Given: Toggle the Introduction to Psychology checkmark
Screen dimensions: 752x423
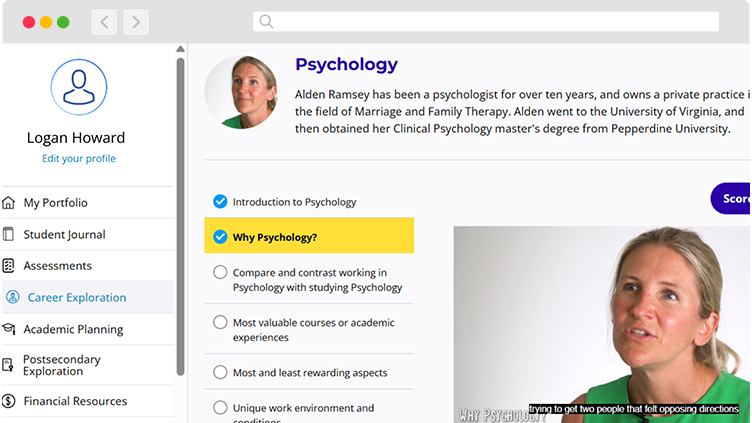Looking at the screenshot, I should [220, 201].
